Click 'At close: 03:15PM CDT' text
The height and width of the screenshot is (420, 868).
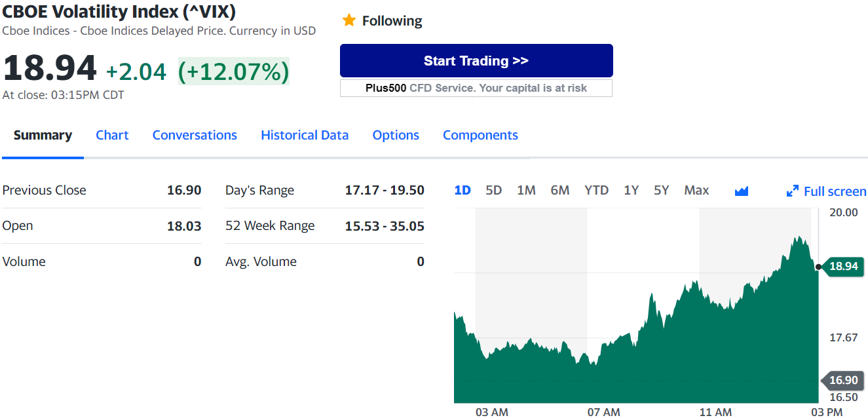pyautogui.click(x=64, y=95)
